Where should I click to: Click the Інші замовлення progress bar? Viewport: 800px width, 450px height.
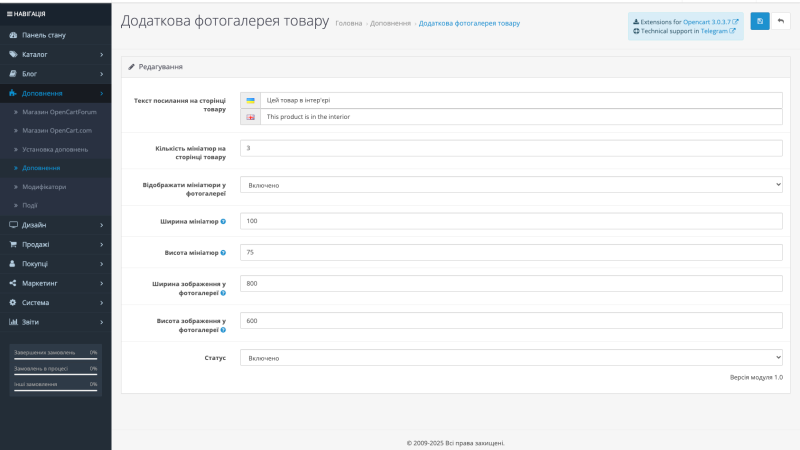[56, 390]
